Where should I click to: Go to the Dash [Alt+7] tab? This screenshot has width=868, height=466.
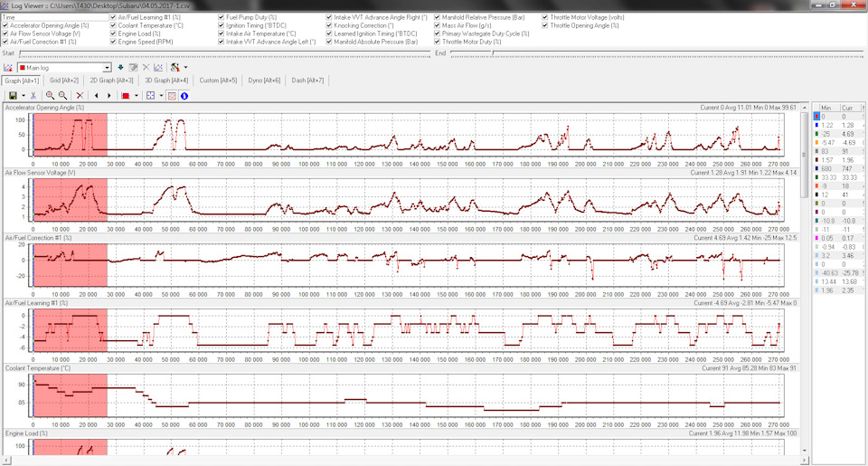307,81
